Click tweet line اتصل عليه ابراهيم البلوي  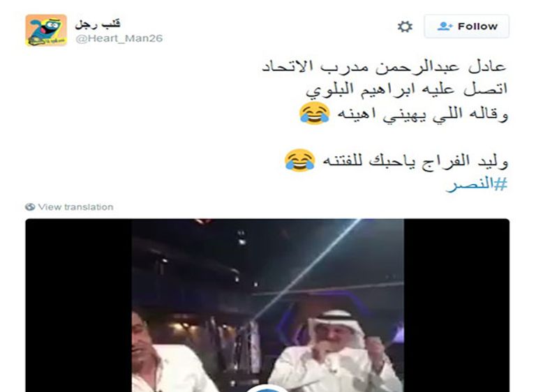pos(406,89)
